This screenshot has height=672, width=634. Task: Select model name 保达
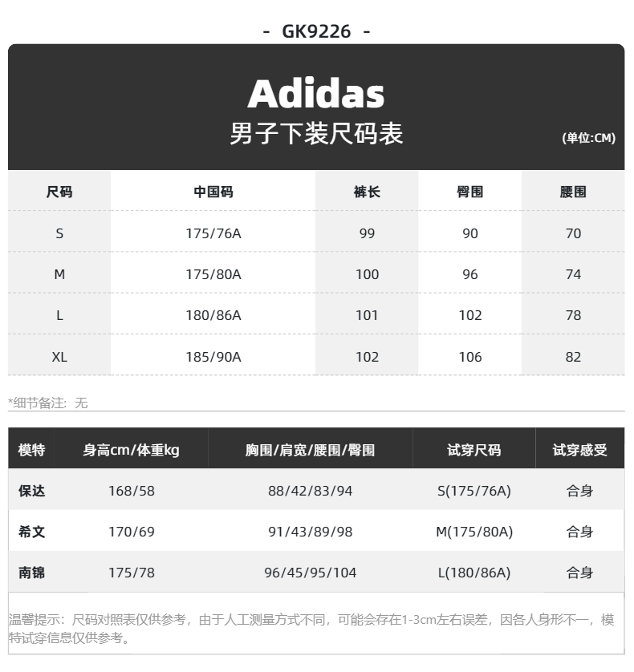click(x=32, y=491)
